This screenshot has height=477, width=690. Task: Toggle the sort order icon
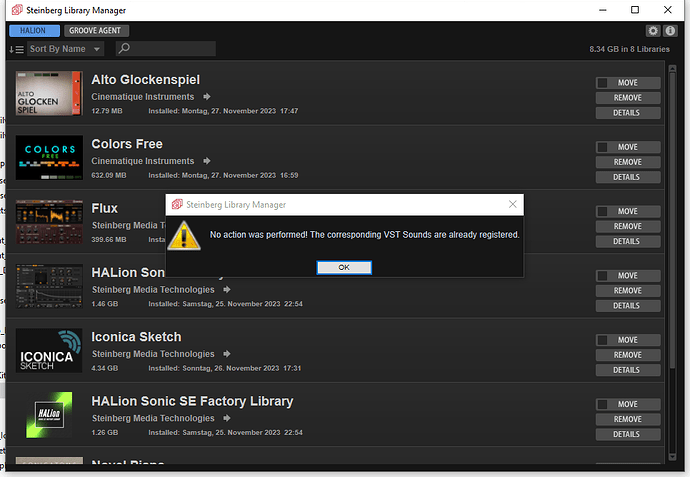click(x=16, y=49)
